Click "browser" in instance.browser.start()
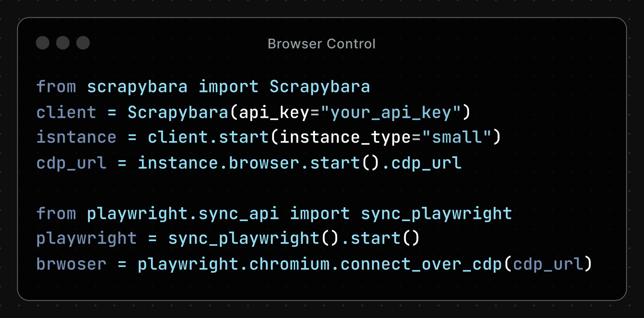Image resolution: width=644 pixels, height=318 pixels. pos(264,163)
